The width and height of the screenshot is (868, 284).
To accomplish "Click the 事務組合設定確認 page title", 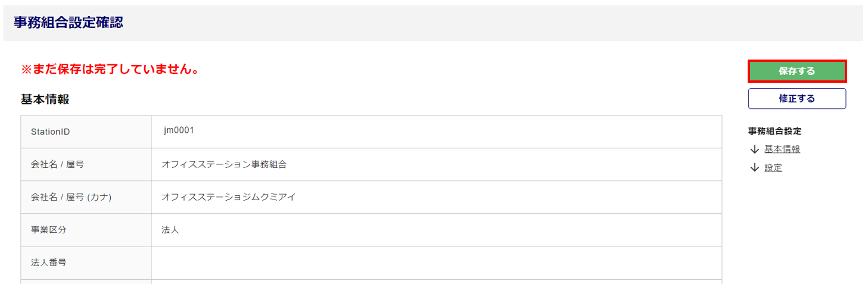I will [x=68, y=23].
